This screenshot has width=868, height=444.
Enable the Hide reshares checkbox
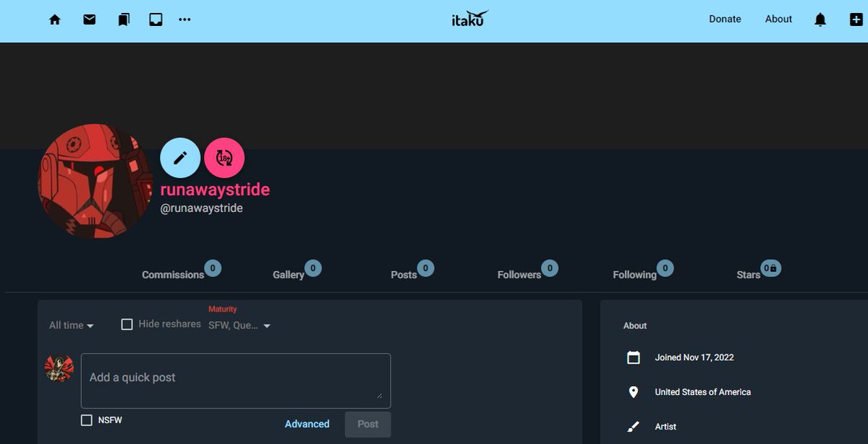point(127,325)
